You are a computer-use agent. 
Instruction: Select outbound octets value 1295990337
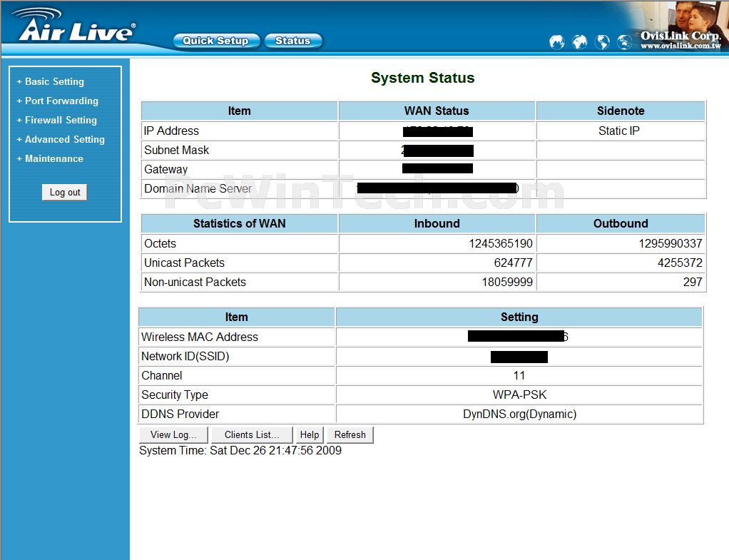tap(671, 243)
